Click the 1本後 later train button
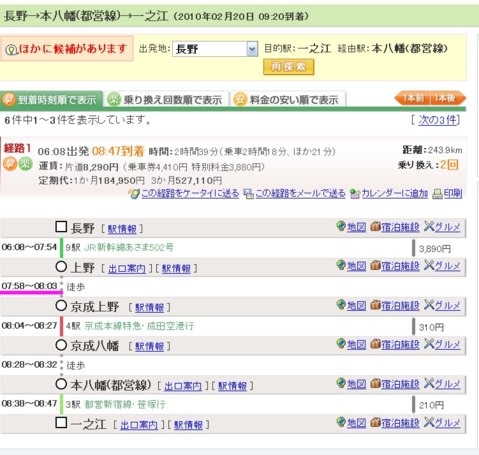 tap(448, 98)
